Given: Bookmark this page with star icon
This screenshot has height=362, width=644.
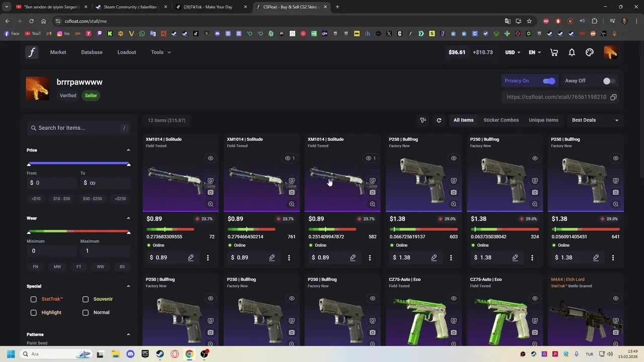Looking at the screenshot, I should click(529, 21).
